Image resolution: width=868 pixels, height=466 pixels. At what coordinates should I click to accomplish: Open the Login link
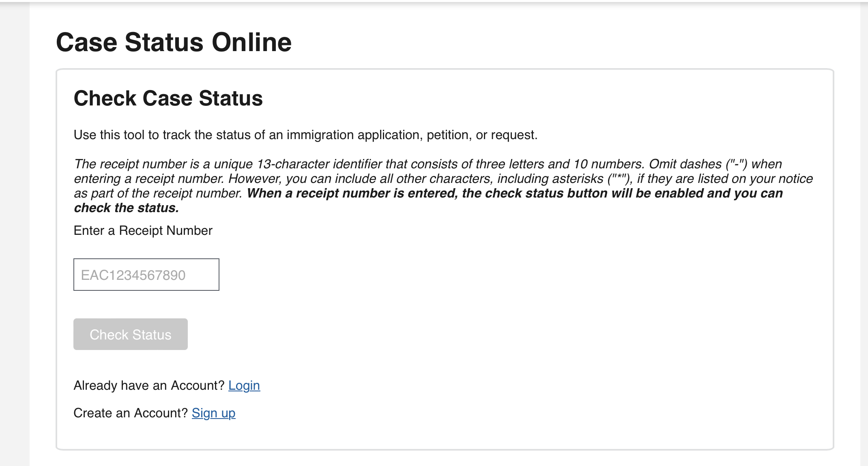(244, 385)
